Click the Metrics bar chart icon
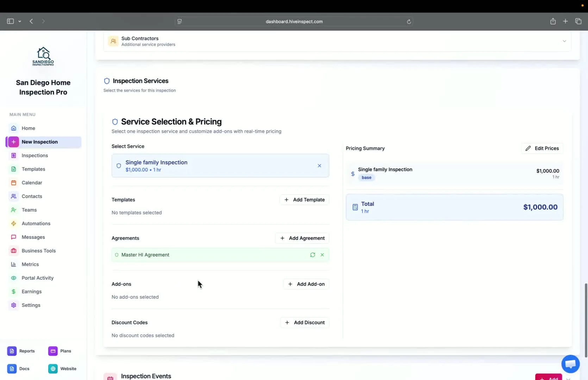This screenshot has width=588, height=380. coord(14,264)
